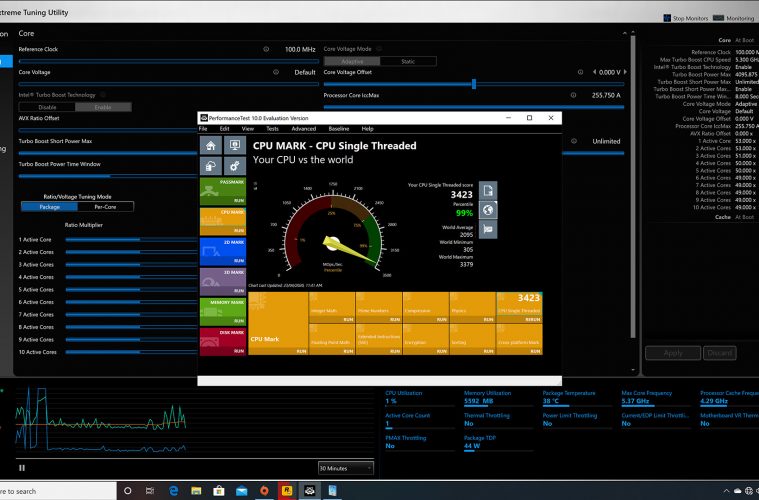
Task: Rerun the CPU Single Threaded test tile
Action: point(519,307)
